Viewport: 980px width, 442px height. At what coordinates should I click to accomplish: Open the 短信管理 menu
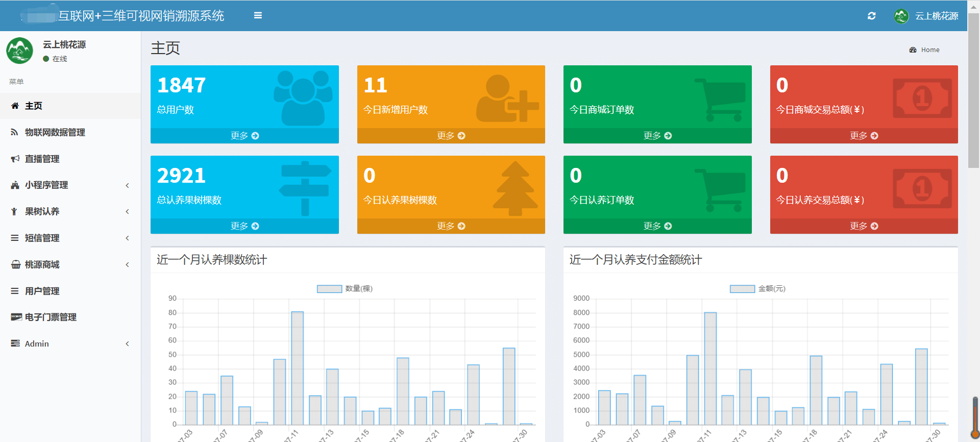point(42,238)
